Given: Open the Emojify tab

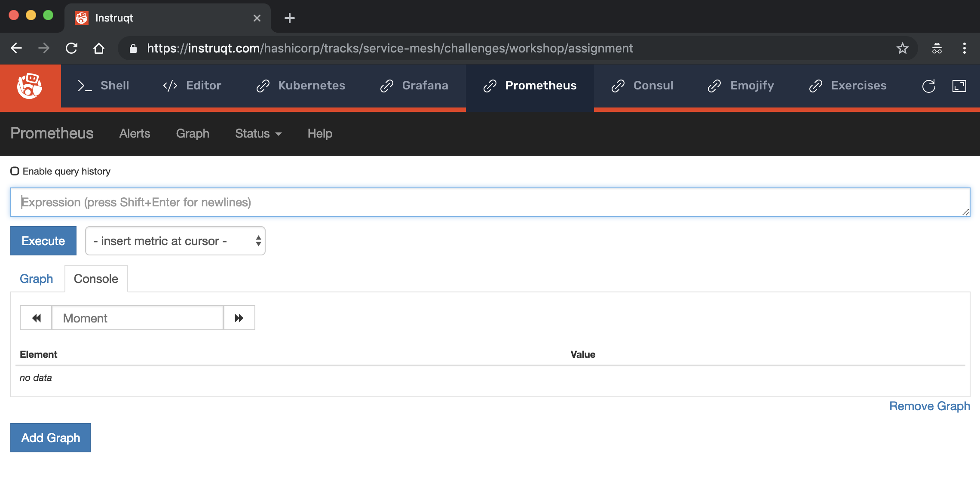Looking at the screenshot, I should (741, 86).
